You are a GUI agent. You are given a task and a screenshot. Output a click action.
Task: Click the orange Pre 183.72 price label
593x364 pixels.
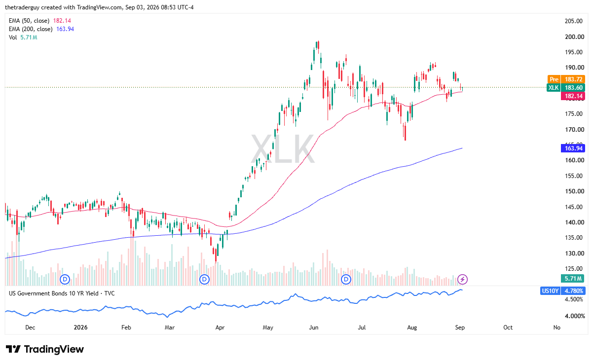click(x=566, y=79)
